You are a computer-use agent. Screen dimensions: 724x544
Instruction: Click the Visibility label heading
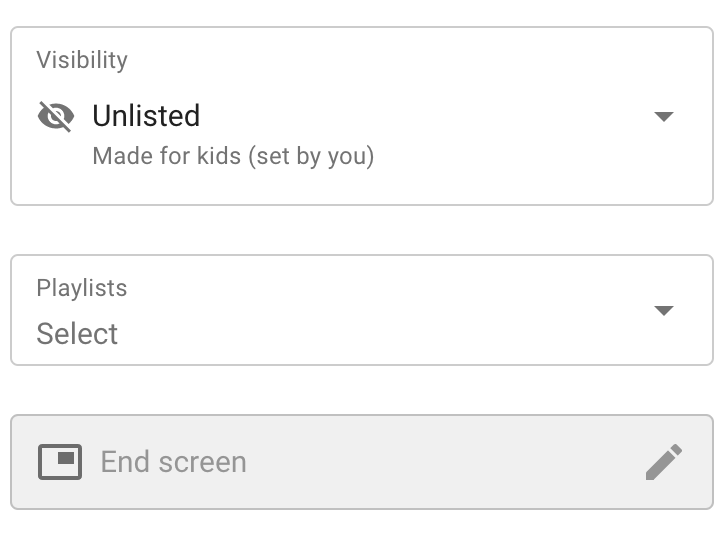[x=82, y=60]
